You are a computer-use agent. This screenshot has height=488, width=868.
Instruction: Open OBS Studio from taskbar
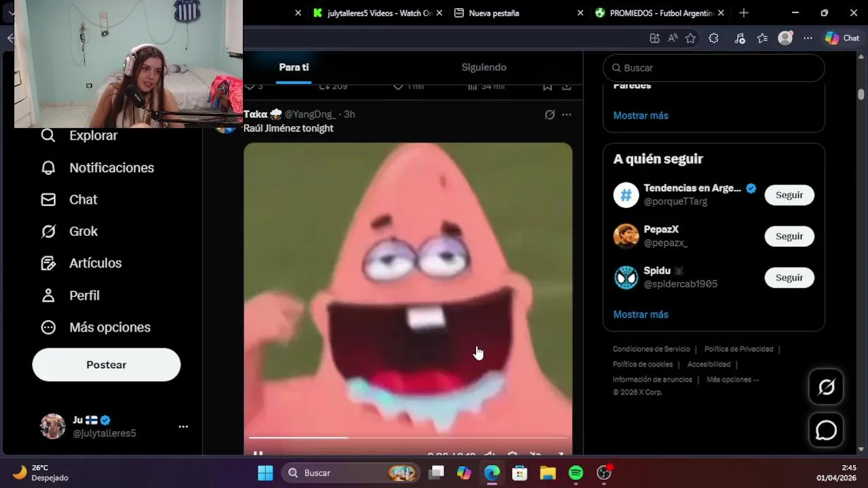point(604,472)
